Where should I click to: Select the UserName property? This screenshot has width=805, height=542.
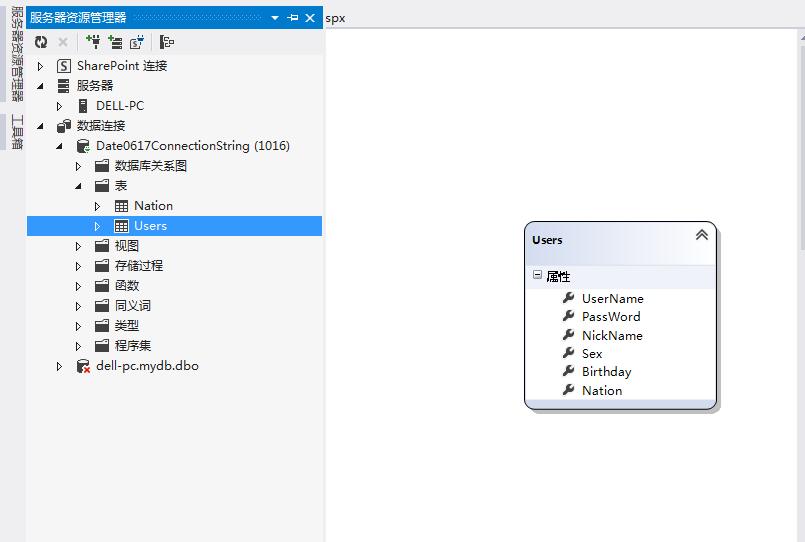[x=612, y=298]
